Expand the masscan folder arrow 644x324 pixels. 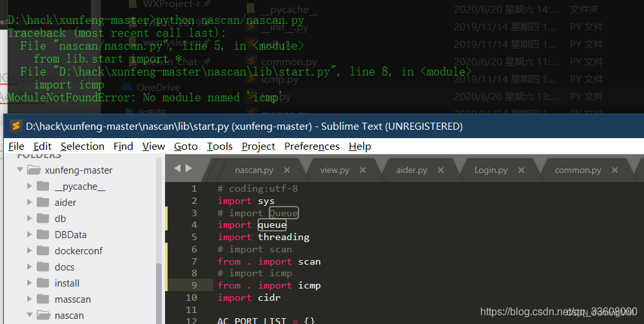29,299
